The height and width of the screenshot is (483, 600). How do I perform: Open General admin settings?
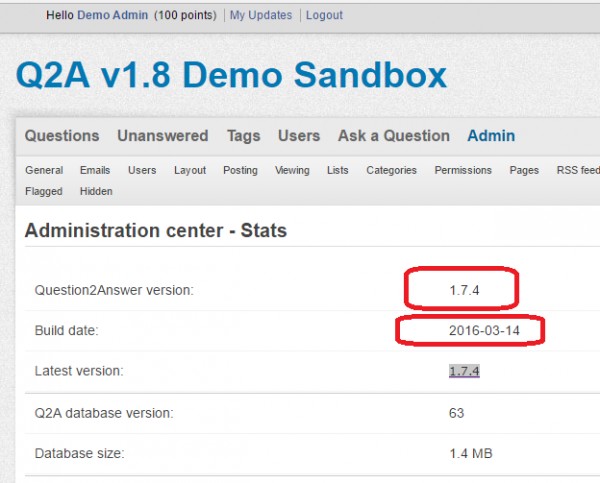[44, 170]
